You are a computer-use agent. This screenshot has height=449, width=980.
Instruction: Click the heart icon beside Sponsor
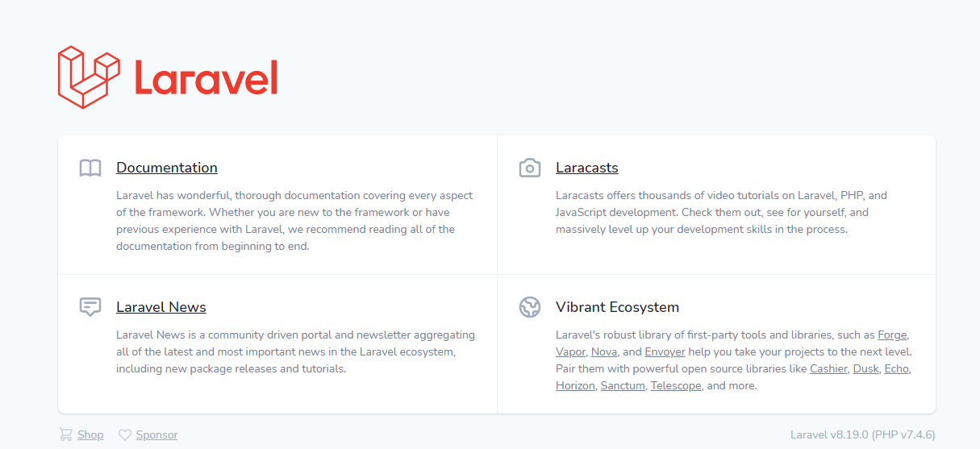pos(125,434)
